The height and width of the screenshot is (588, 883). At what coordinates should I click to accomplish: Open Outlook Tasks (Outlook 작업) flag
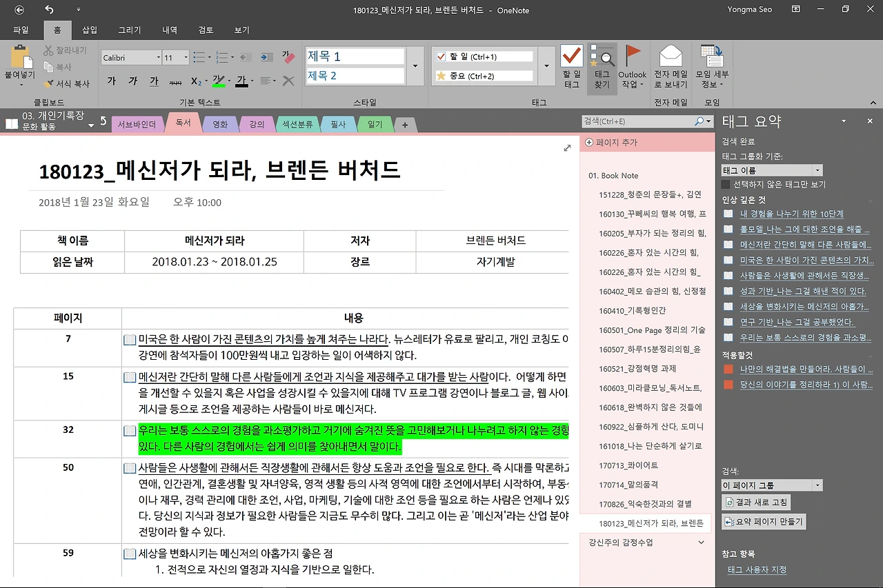(x=632, y=67)
